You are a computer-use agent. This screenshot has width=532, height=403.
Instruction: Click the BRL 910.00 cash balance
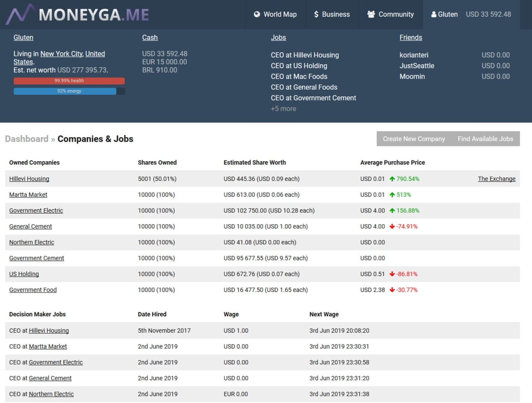click(159, 70)
